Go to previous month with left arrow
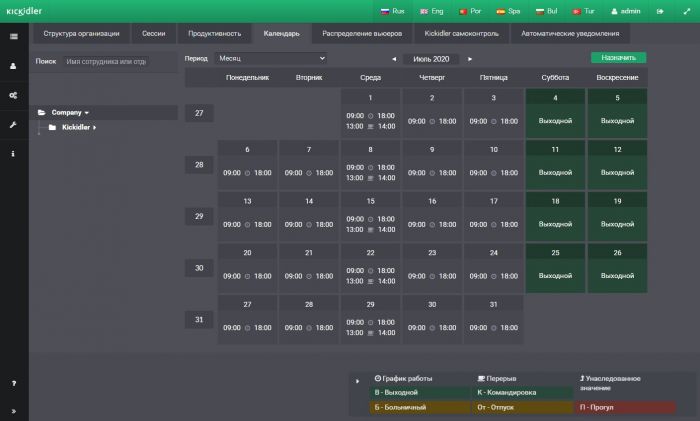Image resolution: width=700 pixels, height=421 pixels. (x=394, y=59)
